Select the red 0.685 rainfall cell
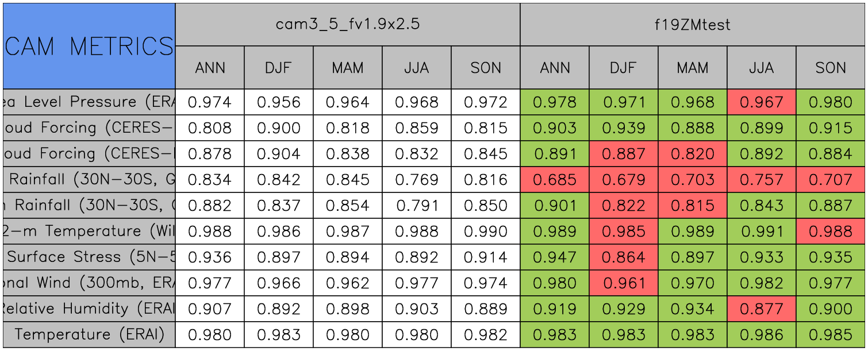This screenshot has height=351, width=868. tap(555, 180)
